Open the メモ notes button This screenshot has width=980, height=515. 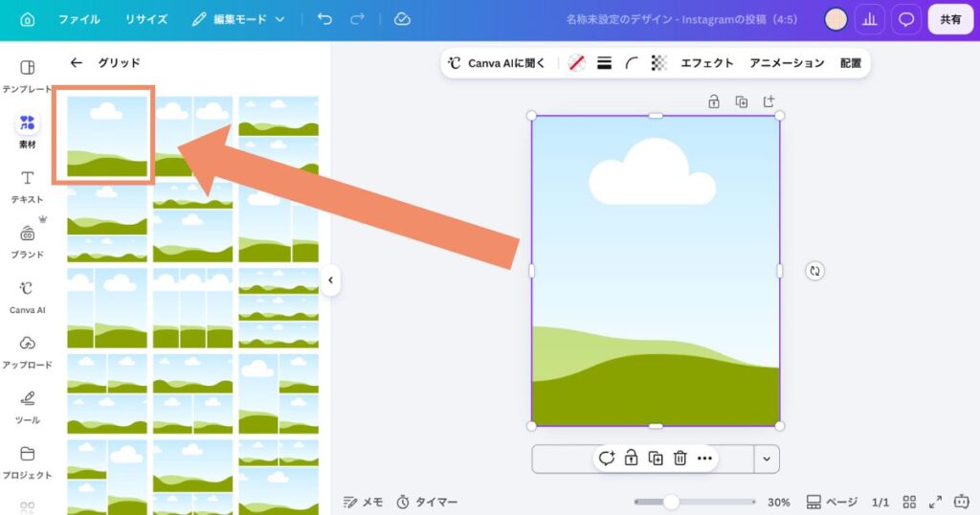pos(363,502)
